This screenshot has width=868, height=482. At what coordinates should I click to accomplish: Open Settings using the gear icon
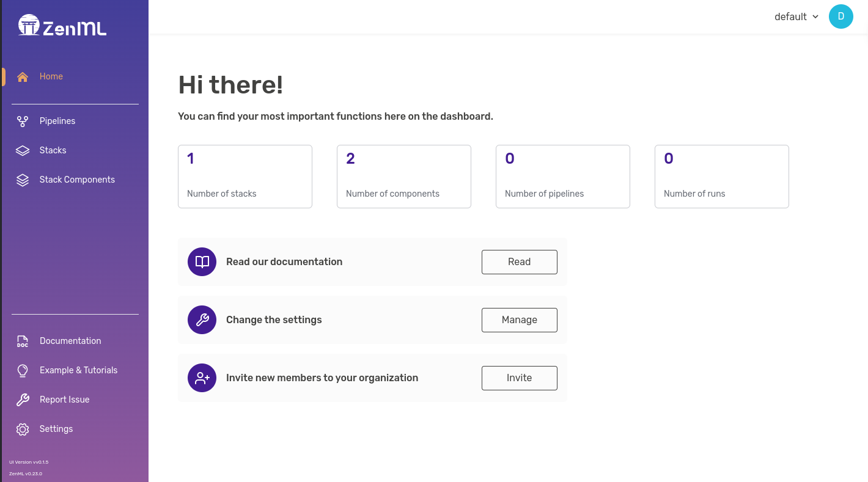(23, 429)
